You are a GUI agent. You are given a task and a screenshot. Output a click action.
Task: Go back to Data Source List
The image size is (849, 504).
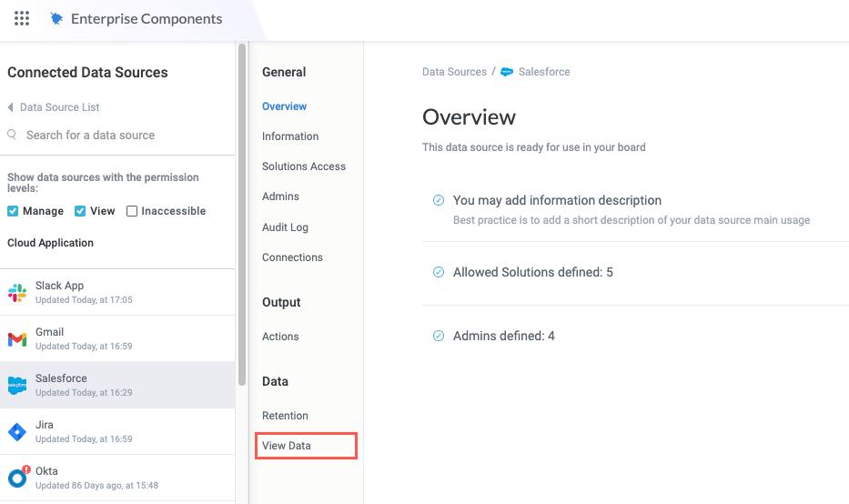click(x=59, y=107)
